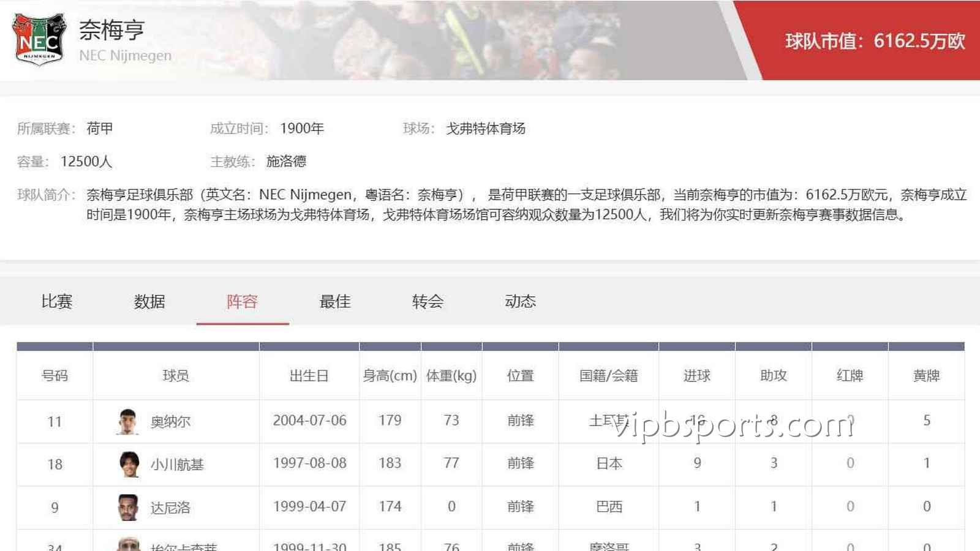Open player link 奥纳尔
Screen dimensions: 980x551
[x=170, y=422]
